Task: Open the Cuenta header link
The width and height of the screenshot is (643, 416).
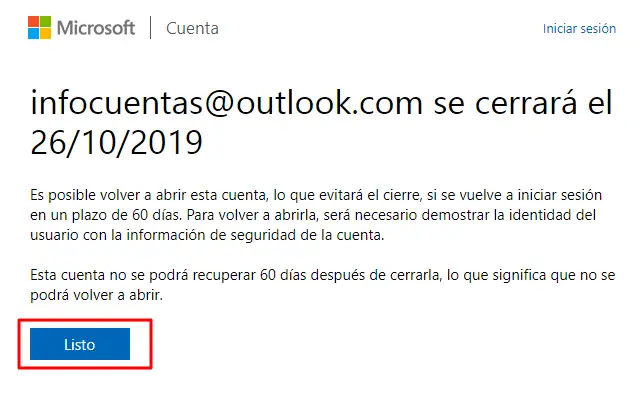Action: click(x=192, y=28)
